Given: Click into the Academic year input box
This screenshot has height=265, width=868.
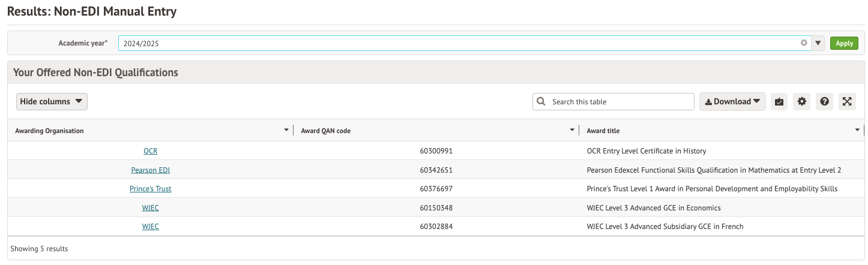Looking at the screenshot, I should pos(456,43).
